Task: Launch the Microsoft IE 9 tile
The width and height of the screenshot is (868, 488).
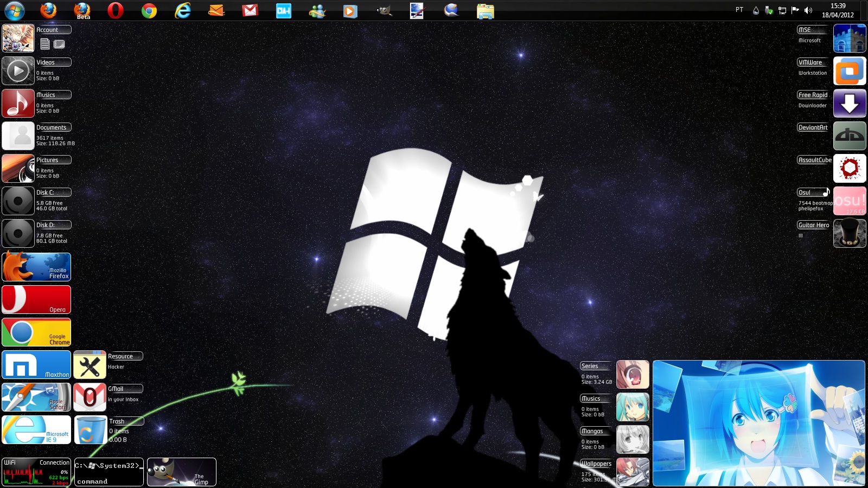Action: tap(36, 429)
